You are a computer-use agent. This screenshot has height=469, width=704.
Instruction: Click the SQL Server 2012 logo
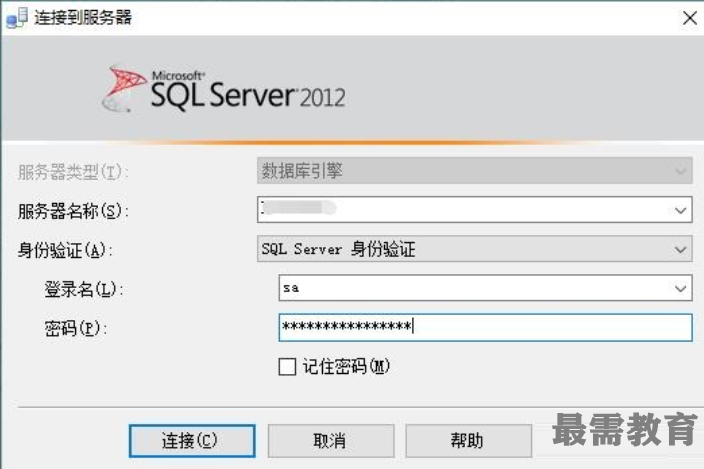pos(224,89)
